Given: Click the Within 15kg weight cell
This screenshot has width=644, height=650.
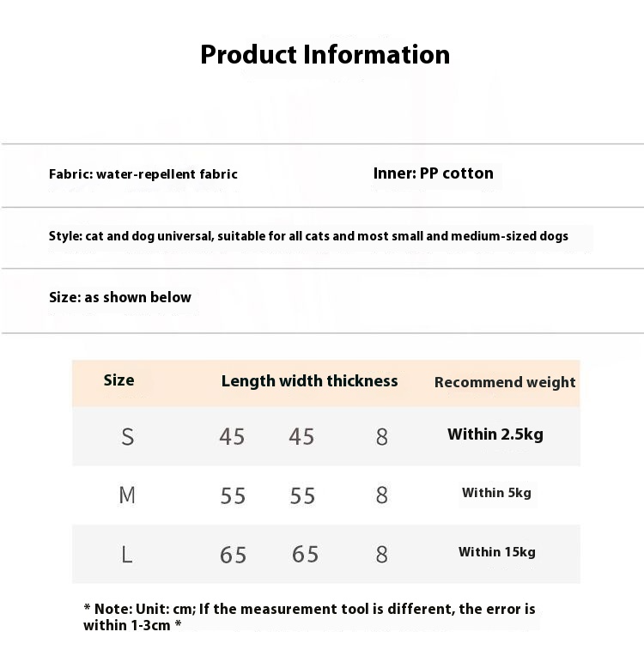Looking at the screenshot, I should pyautogui.click(x=496, y=552).
